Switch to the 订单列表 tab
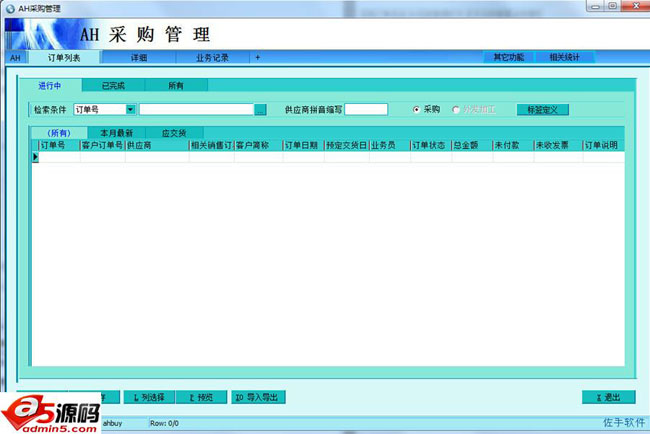Viewport: 650px width, 434px height. (64, 58)
